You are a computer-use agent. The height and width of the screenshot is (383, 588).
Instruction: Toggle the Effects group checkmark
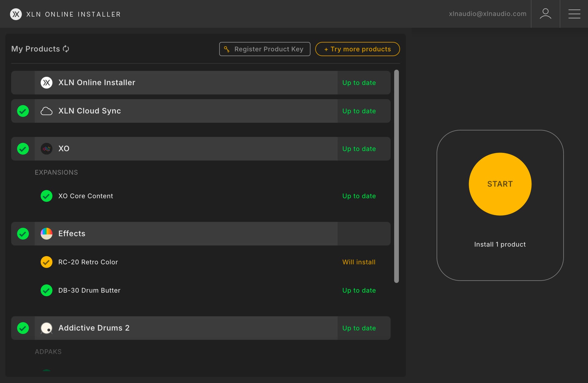click(23, 234)
